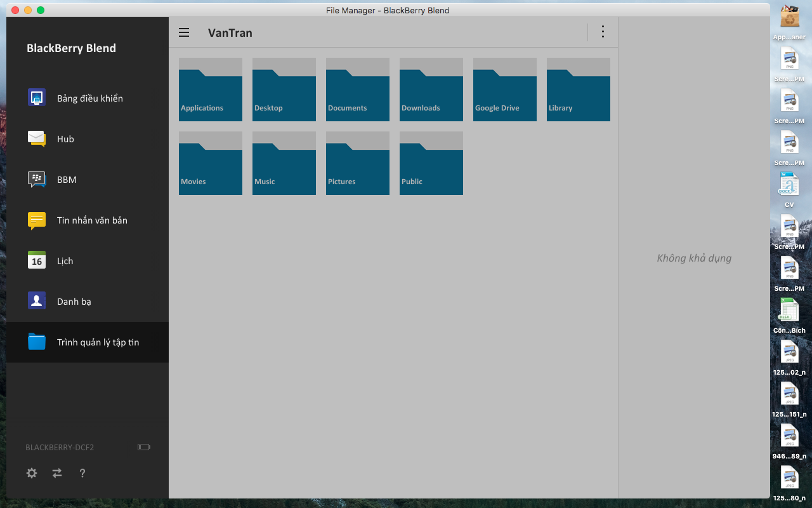Screen dimensions: 812x508
Task: Select the App...aner icon on the desktop
Action: pyautogui.click(x=789, y=23)
